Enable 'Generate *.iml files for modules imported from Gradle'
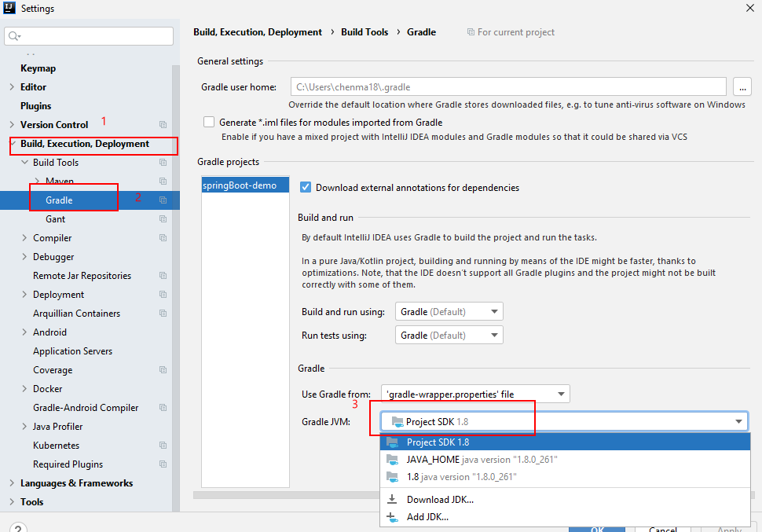Screen dimensions: 762x532 click(x=209, y=122)
